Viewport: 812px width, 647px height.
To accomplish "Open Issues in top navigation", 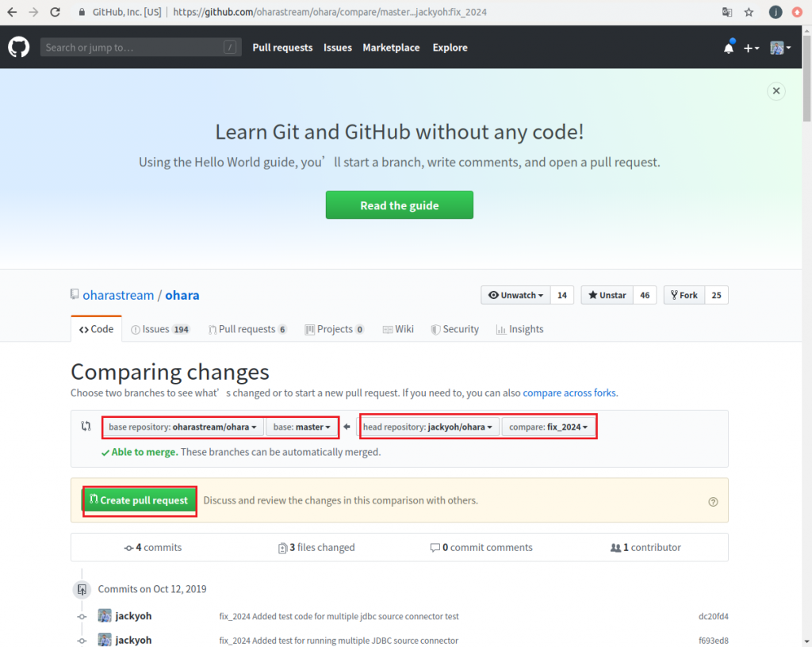I will 338,47.
